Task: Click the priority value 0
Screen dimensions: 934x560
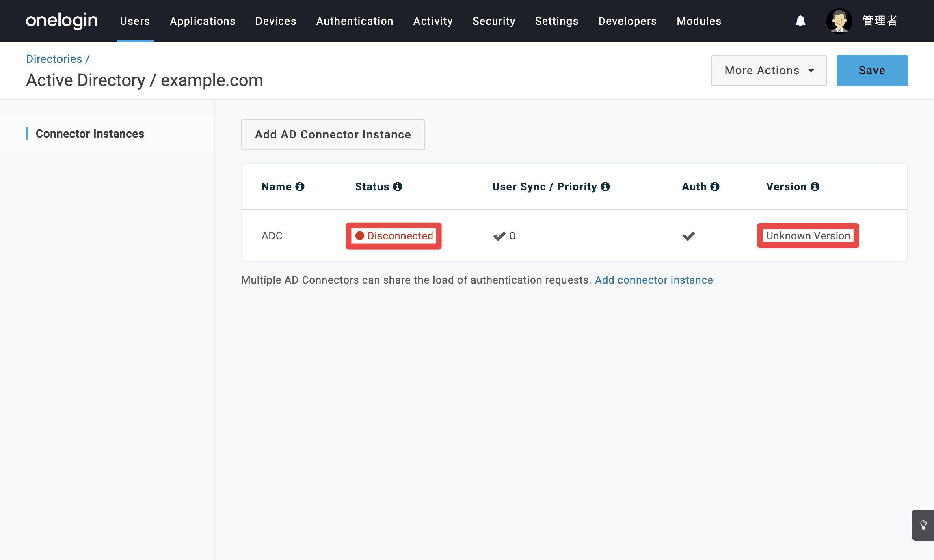Action: (x=512, y=236)
